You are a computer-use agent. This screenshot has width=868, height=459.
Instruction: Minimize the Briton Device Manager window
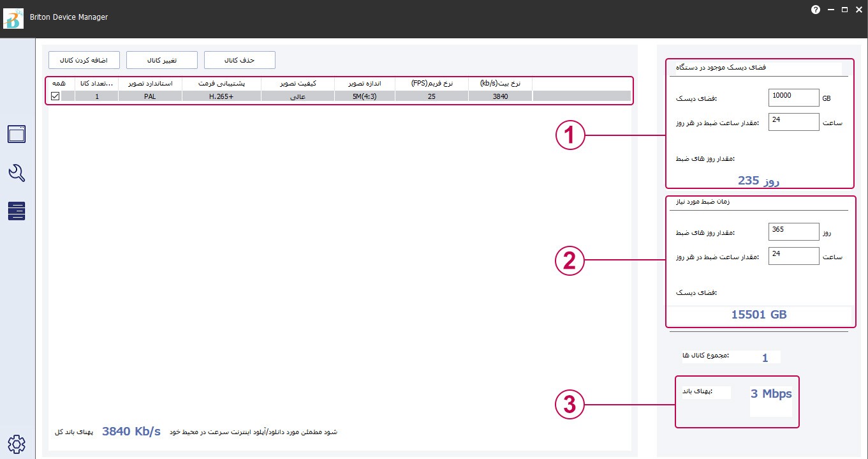click(x=830, y=10)
